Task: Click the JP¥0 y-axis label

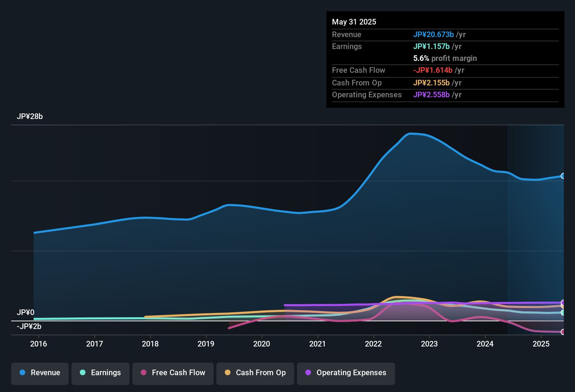Action: tap(26, 313)
